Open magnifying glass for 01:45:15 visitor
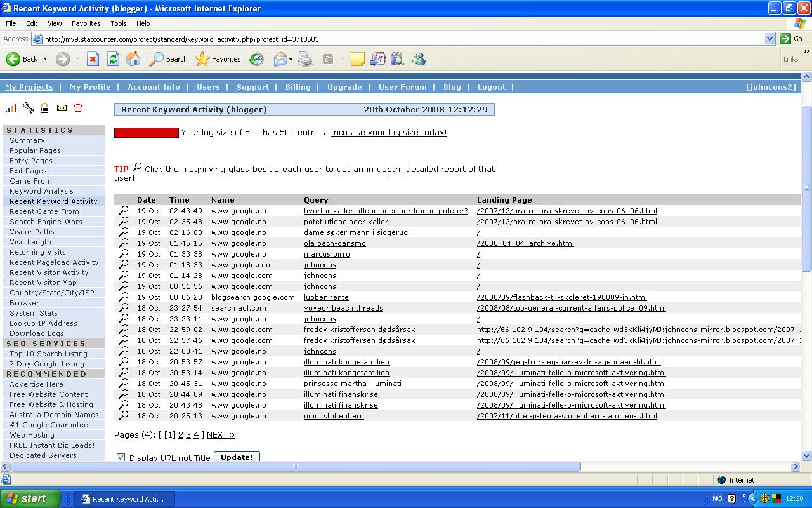Viewport: 812px width, 508px height. 124,243
